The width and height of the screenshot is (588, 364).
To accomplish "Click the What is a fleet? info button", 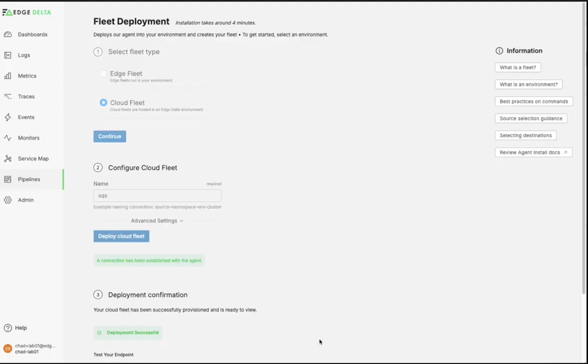I will point(518,67).
